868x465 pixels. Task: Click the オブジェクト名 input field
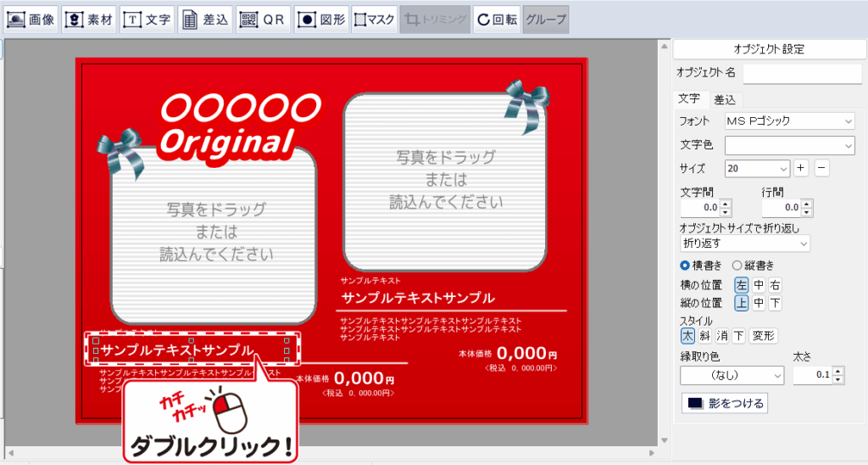(x=802, y=73)
